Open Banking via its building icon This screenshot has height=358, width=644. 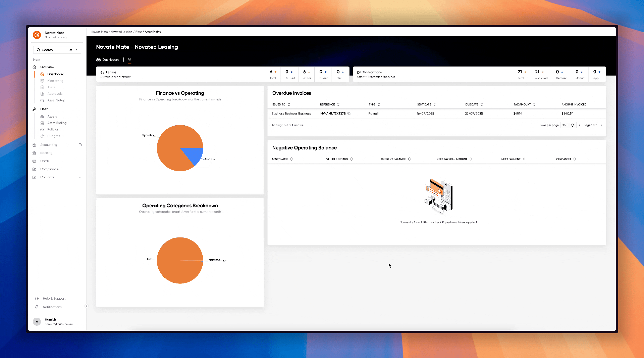pyautogui.click(x=34, y=153)
